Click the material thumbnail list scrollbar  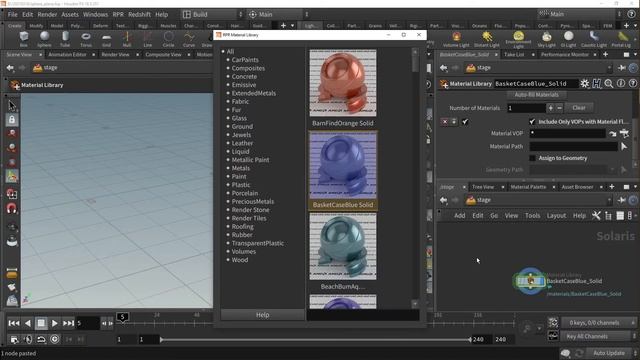(x=415, y=64)
